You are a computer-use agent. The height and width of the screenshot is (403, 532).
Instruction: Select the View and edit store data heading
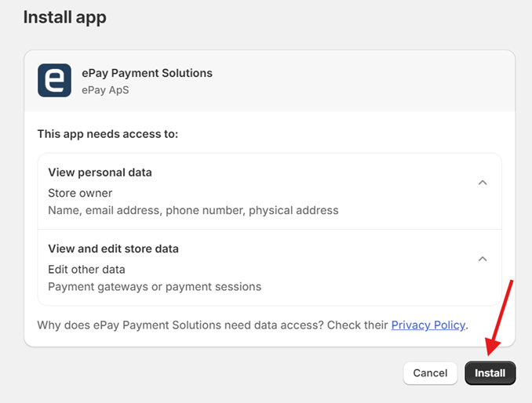tap(113, 249)
